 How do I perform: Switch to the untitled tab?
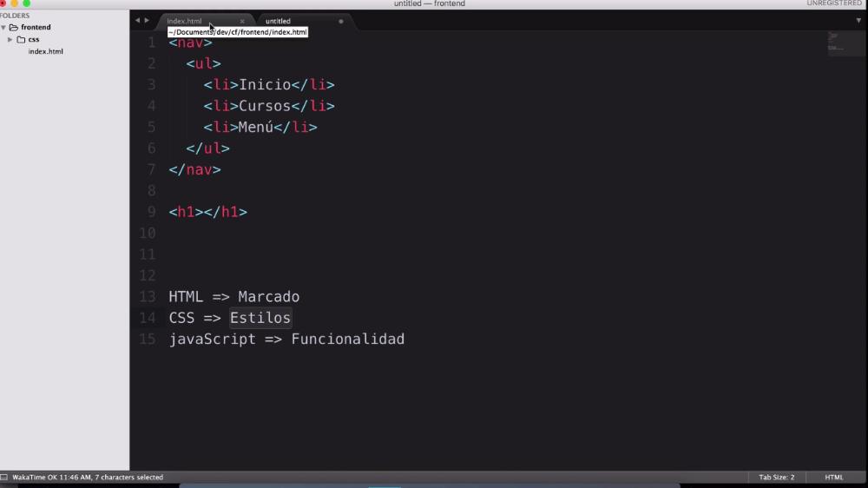(x=278, y=21)
